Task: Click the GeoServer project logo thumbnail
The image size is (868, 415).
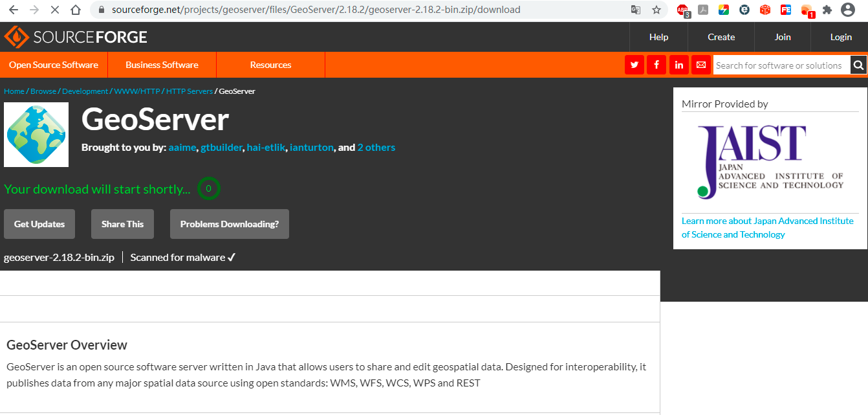Action: point(36,135)
